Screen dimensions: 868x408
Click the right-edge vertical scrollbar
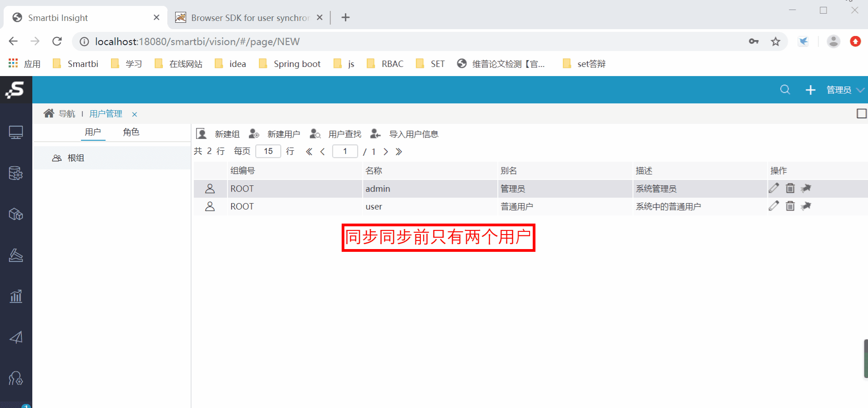click(866, 358)
